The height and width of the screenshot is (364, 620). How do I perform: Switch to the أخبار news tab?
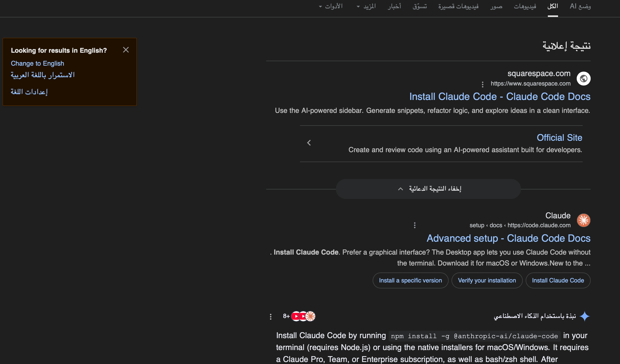tap(394, 6)
